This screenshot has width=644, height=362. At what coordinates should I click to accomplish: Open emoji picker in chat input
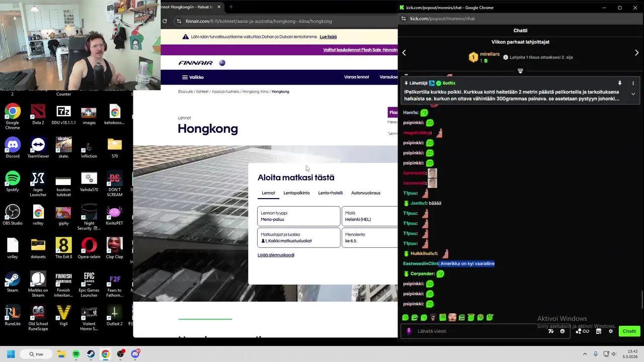point(562,331)
